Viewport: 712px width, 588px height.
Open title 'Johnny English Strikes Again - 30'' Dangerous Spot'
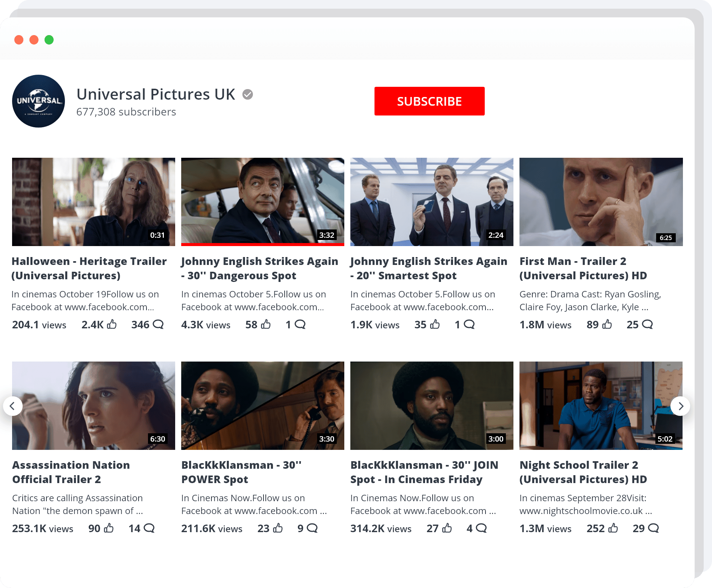click(260, 268)
